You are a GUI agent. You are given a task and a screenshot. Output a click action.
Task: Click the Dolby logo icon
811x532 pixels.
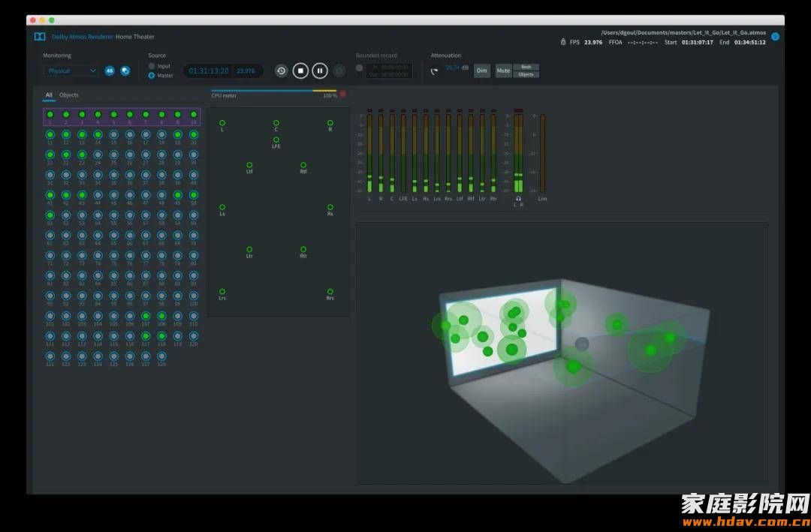coord(39,36)
